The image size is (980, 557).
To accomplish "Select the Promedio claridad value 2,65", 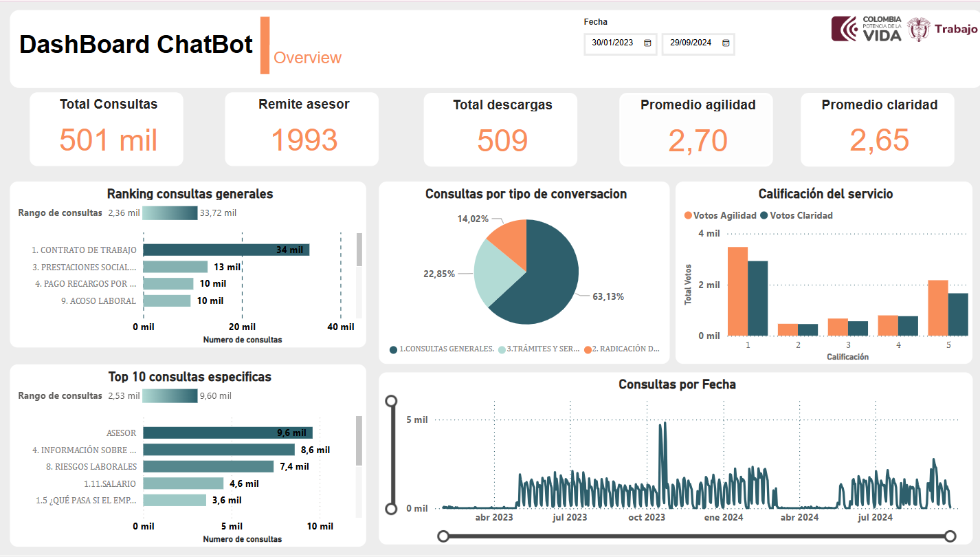I will click(x=879, y=140).
